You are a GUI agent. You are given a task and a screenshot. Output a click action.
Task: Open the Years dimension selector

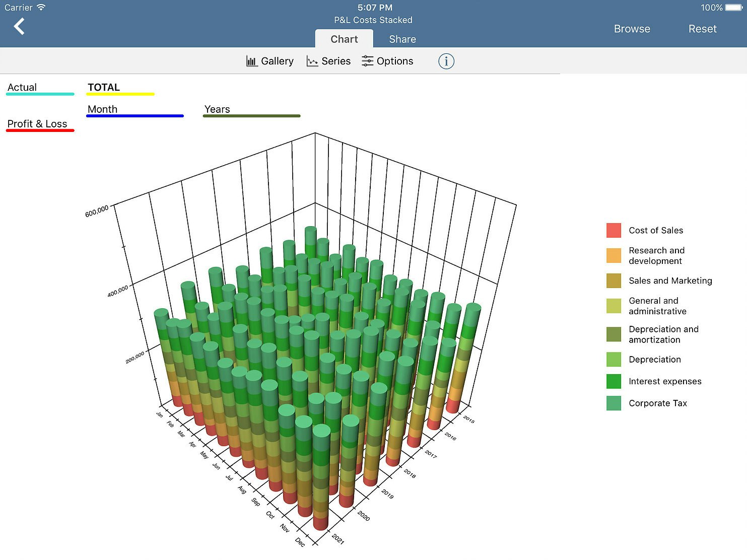pos(251,110)
